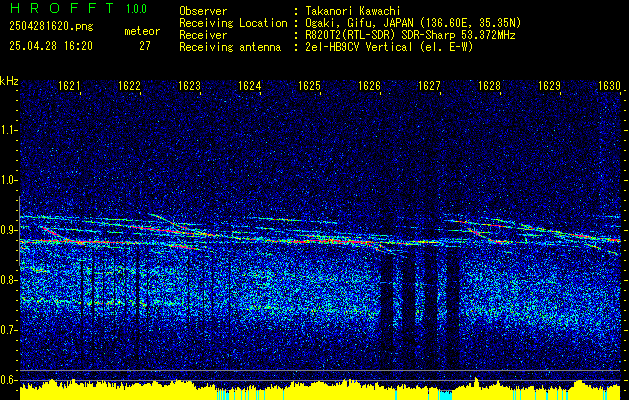Select the version number 1.0.0
The image size is (629, 400).
[x=136, y=9]
